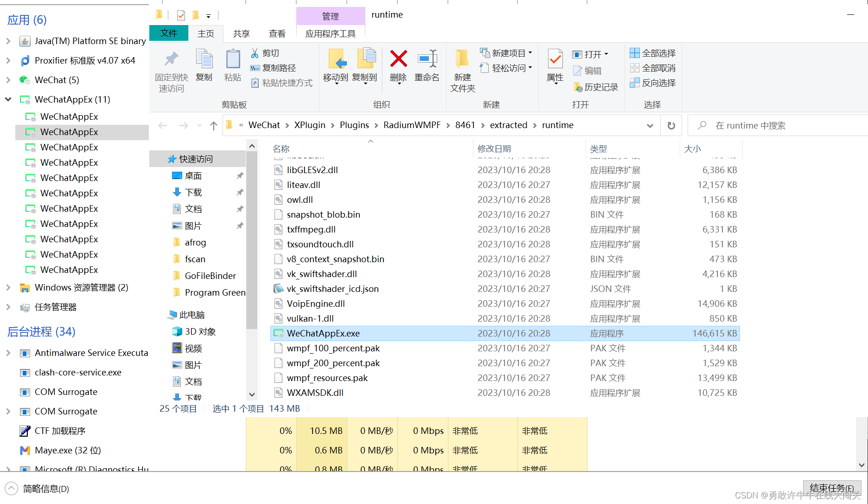This screenshot has width=868, height=504.
Task: Click the Paste (粘贴) ribbon icon
Action: tap(233, 65)
